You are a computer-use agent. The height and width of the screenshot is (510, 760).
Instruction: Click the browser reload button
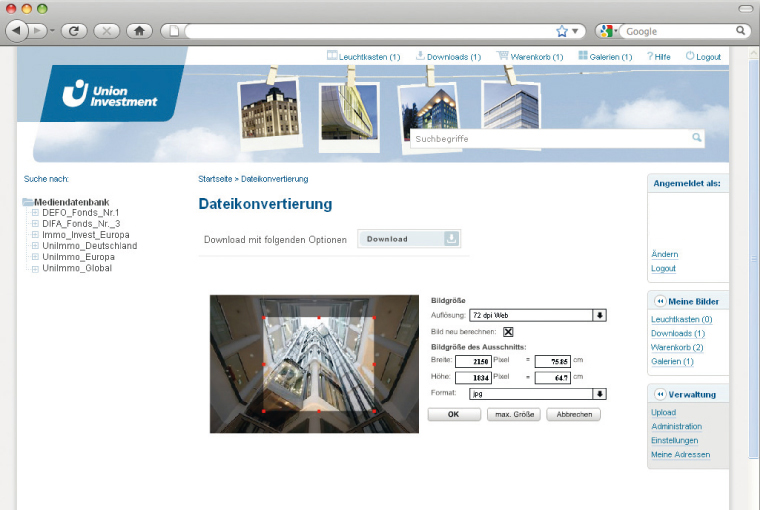click(x=72, y=31)
